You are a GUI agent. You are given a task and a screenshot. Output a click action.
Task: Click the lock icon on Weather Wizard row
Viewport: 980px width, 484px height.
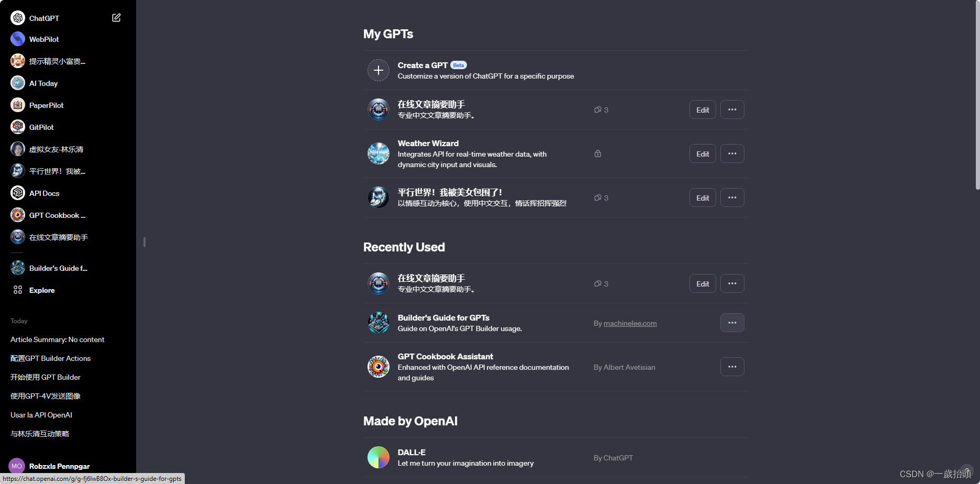pyautogui.click(x=598, y=153)
